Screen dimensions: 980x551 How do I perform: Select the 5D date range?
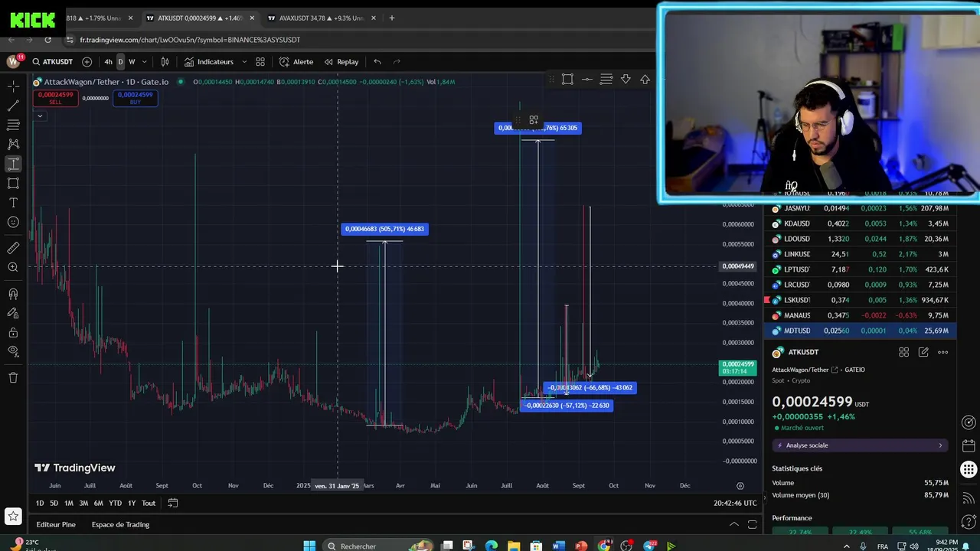click(x=54, y=503)
